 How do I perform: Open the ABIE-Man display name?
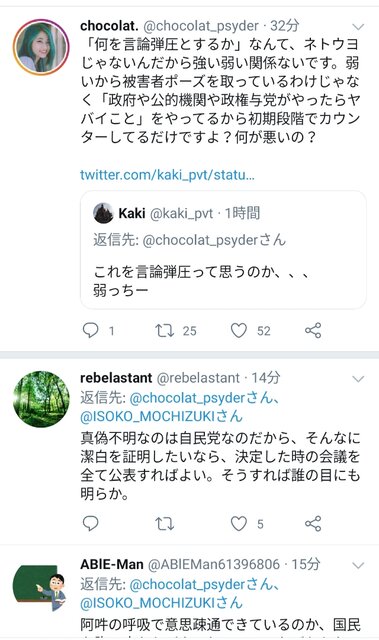click(x=112, y=564)
